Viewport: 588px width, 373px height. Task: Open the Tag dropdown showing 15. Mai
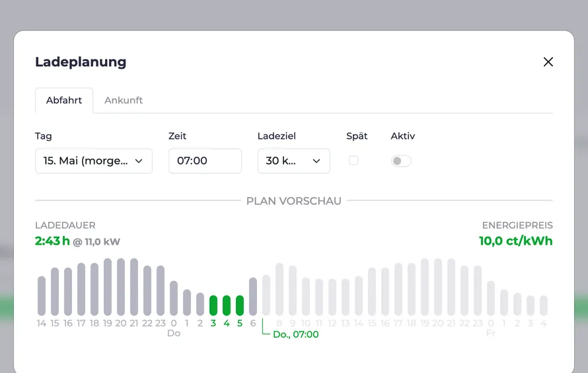click(x=94, y=161)
